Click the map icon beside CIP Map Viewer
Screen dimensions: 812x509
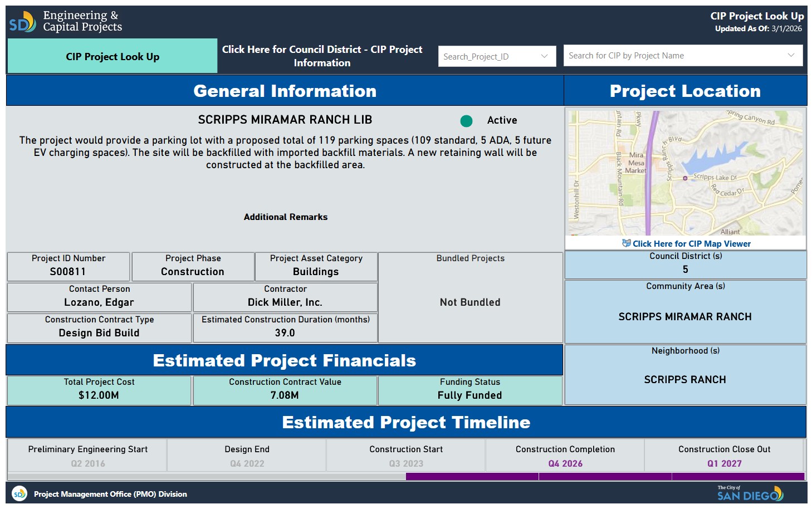[x=626, y=243]
